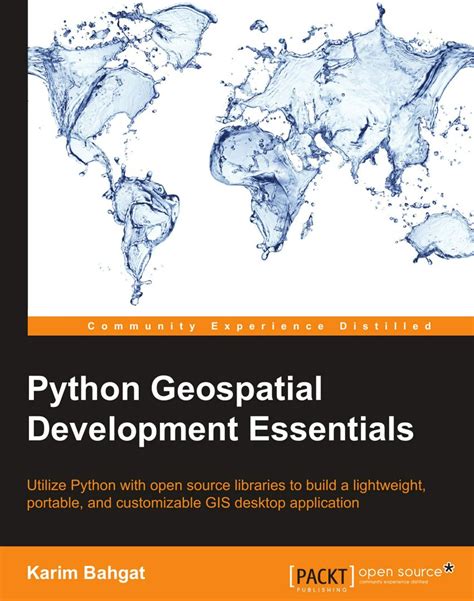Select the author name Karim Bahgat
This screenshot has height=601, width=474.
coord(86,573)
